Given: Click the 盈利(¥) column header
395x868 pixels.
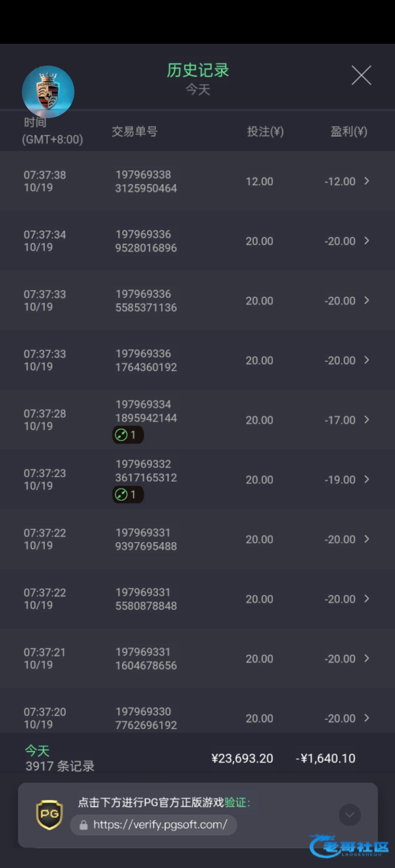Looking at the screenshot, I should (349, 132).
